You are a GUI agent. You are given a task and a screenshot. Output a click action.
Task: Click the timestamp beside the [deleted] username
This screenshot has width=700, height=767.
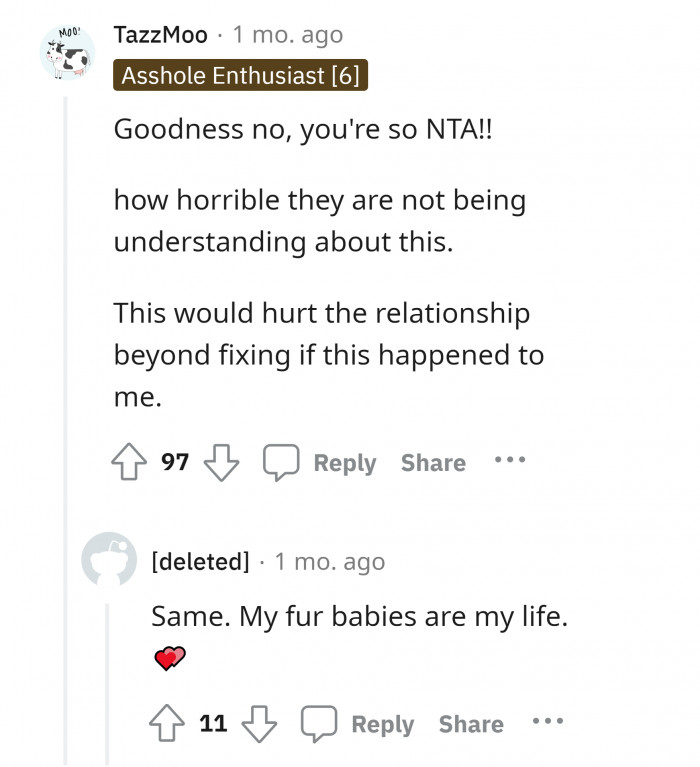tap(329, 562)
